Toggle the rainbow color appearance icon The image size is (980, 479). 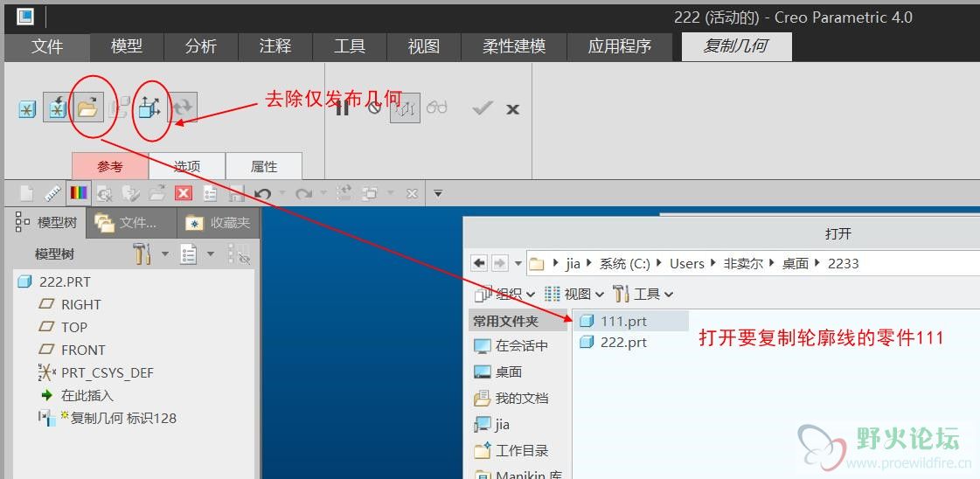79,193
